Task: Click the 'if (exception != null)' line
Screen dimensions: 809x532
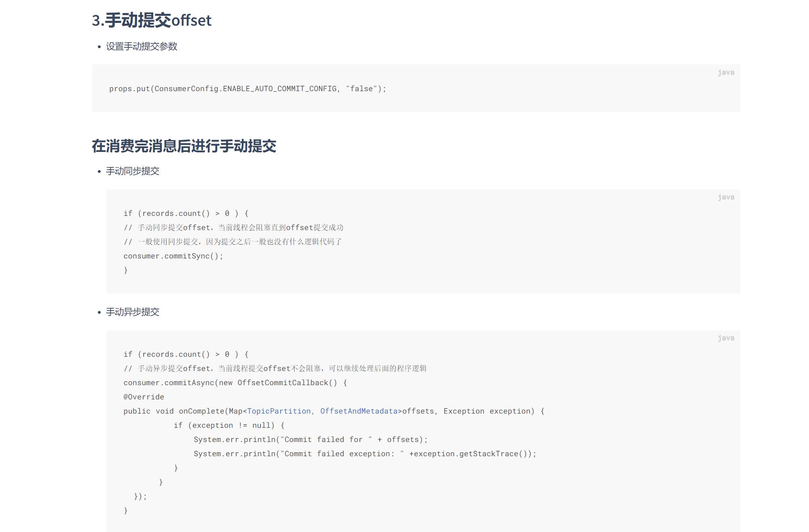Action: [x=229, y=425]
